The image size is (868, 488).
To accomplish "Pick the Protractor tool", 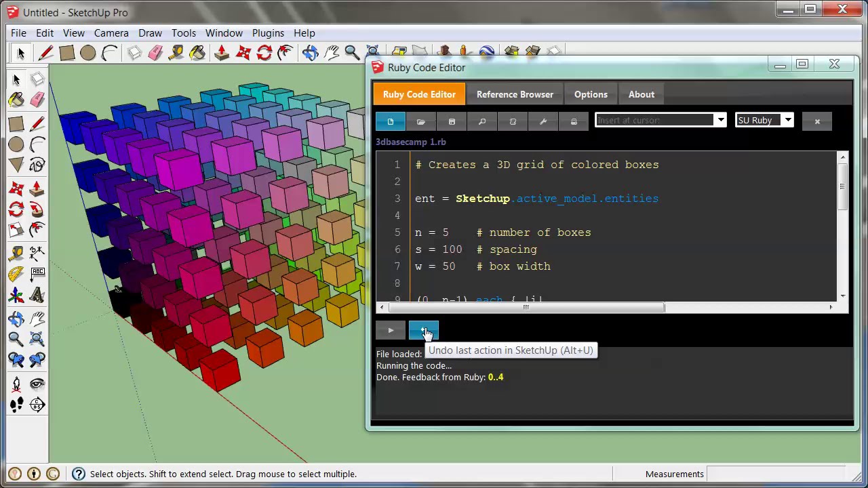I will coord(16,274).
